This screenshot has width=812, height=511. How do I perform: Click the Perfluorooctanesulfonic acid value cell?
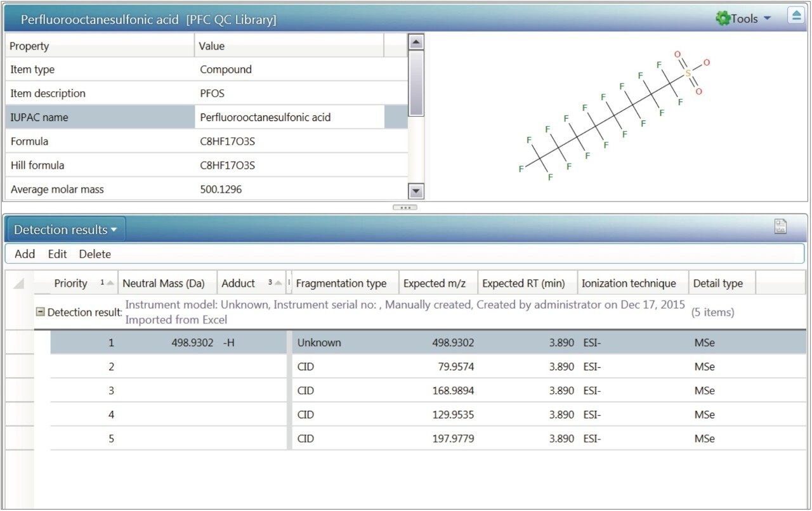289,117
